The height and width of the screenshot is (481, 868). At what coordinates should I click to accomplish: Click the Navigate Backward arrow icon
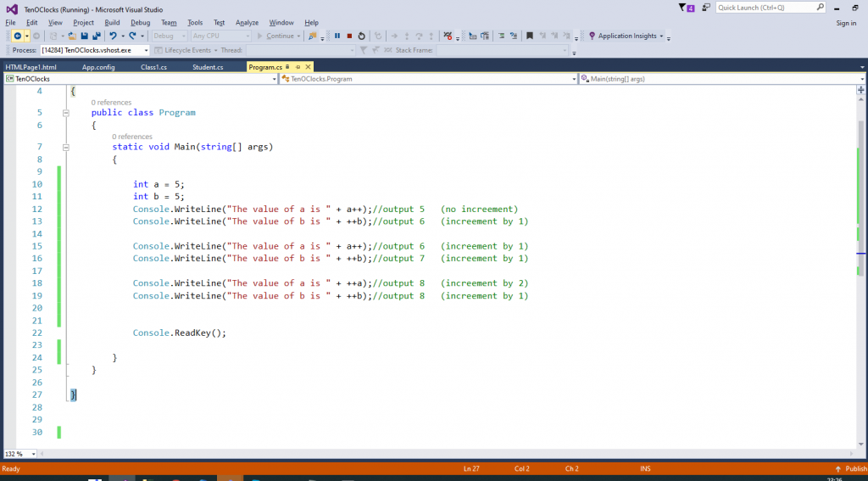pos(18,36)
